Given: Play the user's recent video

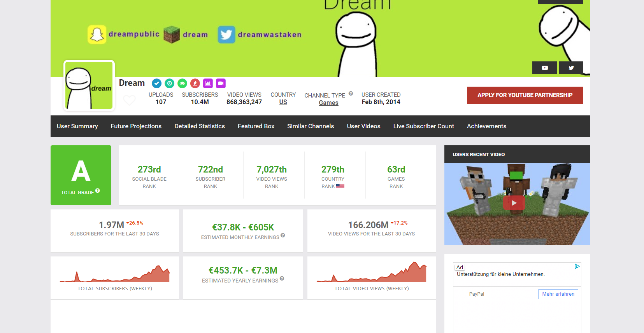Looking at the screenshot, I should coord(514,203).
